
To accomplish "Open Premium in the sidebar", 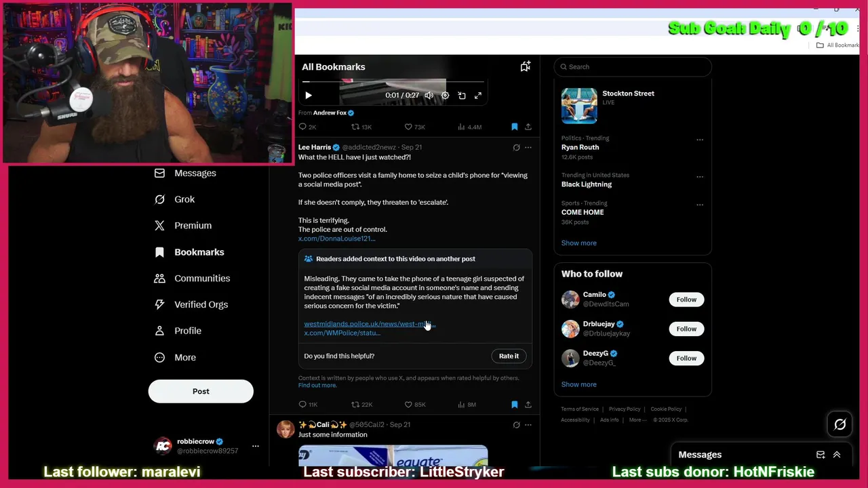I will pos(183,226).
